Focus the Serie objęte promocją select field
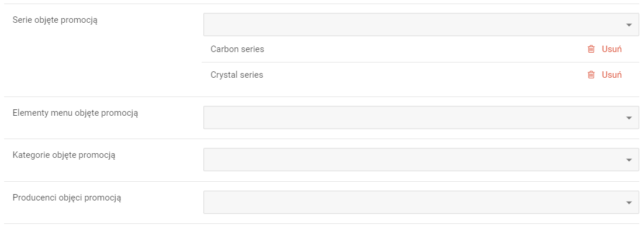644x228 pixels. point(421,25)
